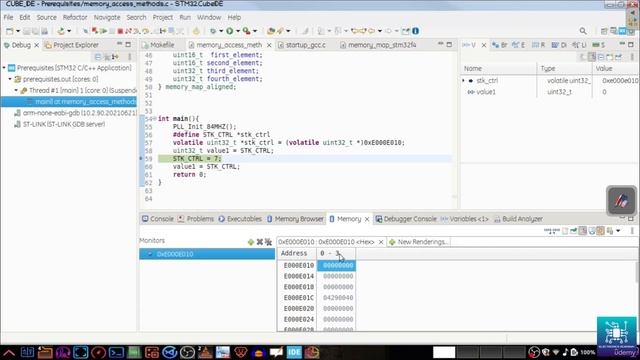The width and height of the screenshot is (640, 360).
Task: Select the 0xE000E010 memory monitor entry
Action: (x=207, y=254)
